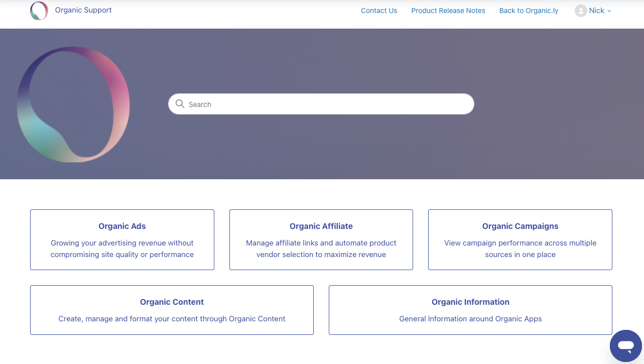Open the Contact Us page
The width and height of the screenshot is (644, 364).
pyautogui.click(x=379, y=11)
